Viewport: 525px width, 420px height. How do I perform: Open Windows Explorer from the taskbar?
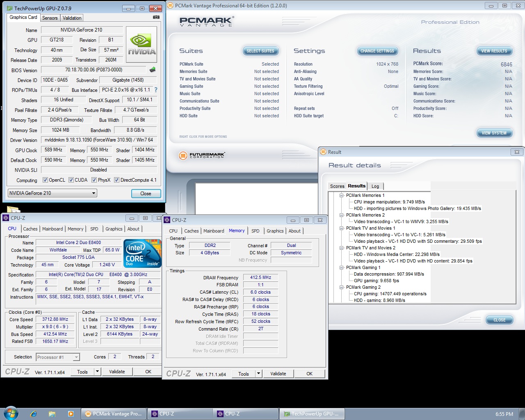pyautogui.click(x=52, y=414)
